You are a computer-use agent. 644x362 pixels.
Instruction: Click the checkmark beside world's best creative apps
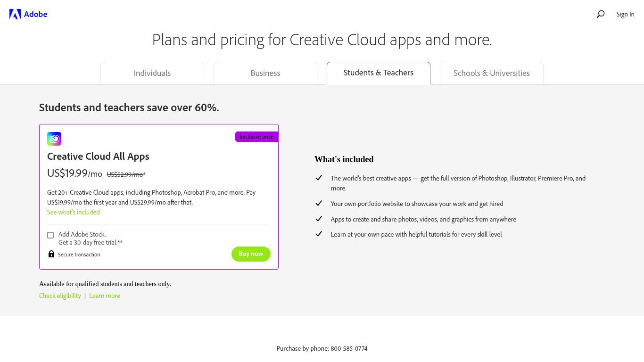click(x=319, y=178)
